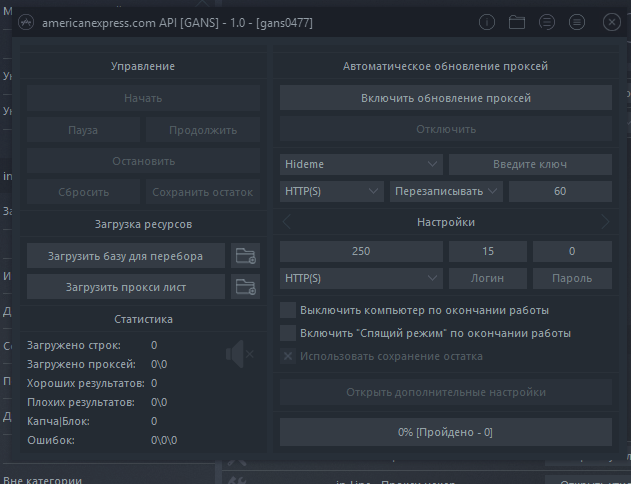Focus the Пароль input field
Viewport: 631px width, 484px height.
pos(572,278)
